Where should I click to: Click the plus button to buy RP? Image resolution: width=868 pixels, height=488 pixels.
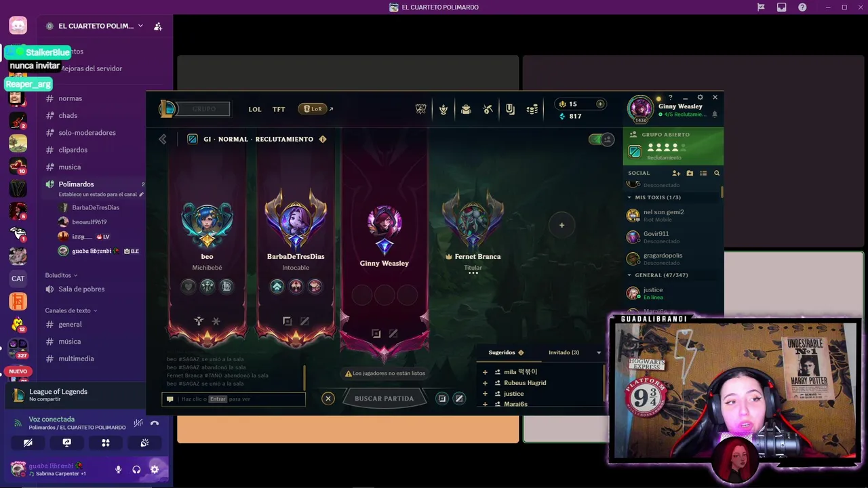(x=600, y=104)
